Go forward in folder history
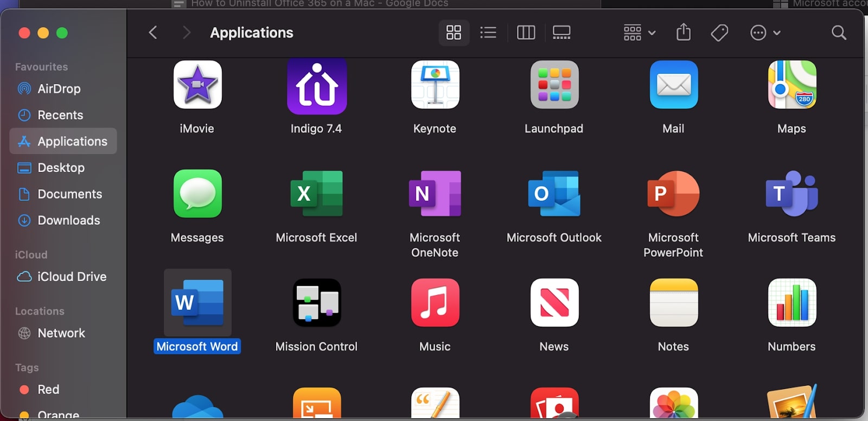868x421 pixels. (187, 33)
